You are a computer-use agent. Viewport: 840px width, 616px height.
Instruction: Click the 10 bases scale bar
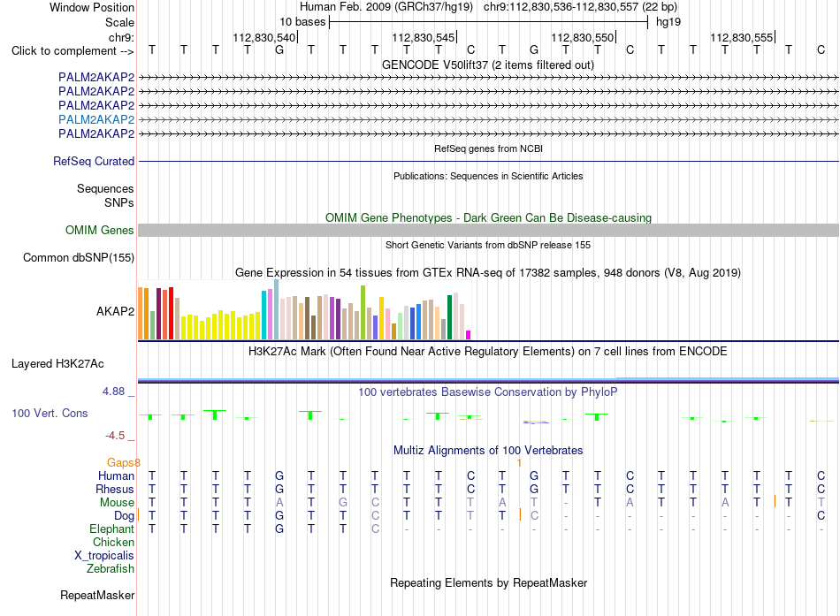tap(489, 22)
